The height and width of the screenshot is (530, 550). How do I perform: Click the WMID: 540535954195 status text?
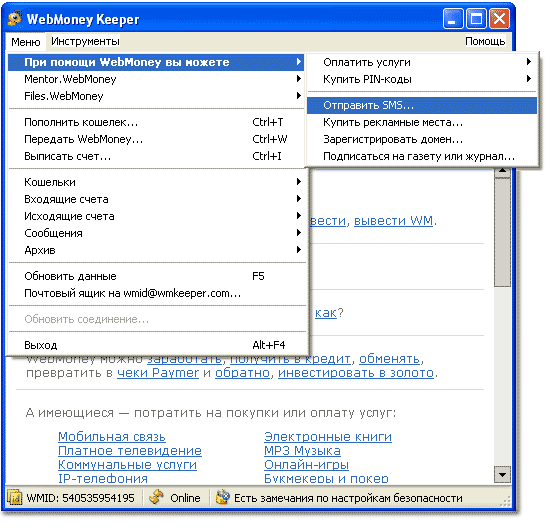coord(80,498)
